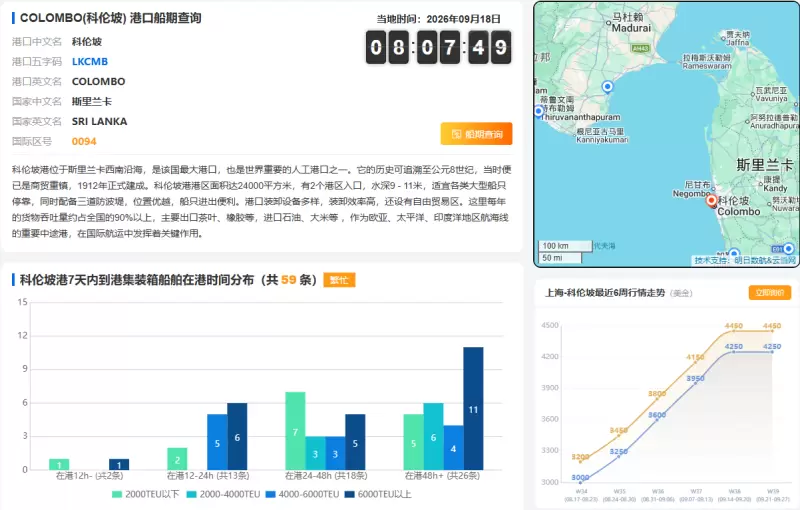800x510 pixels.
Task: Toggle the 6000TEU以上 legend series
Action: (378, 494)
